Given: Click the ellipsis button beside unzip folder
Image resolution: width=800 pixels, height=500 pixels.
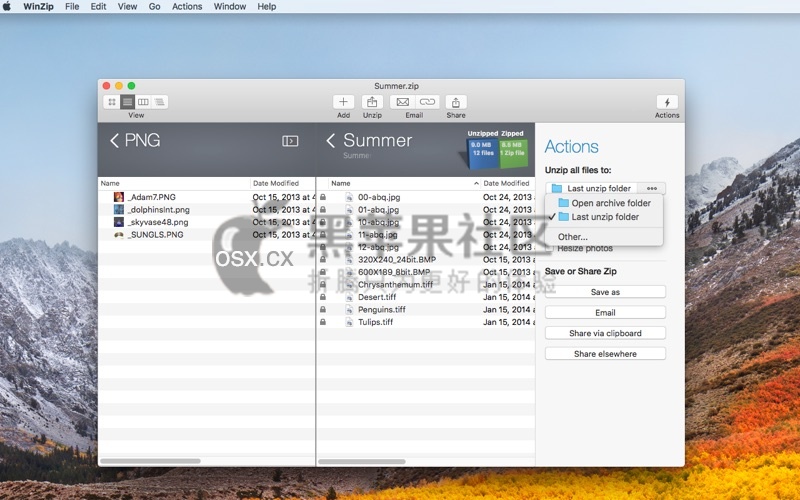Looking at the screenshot, I should (652, 188).
